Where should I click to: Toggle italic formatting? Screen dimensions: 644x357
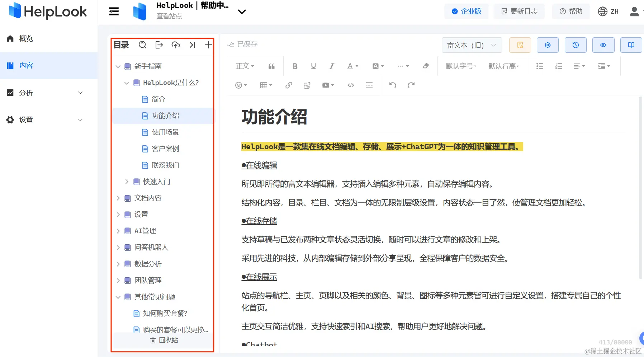click(332, 66)
